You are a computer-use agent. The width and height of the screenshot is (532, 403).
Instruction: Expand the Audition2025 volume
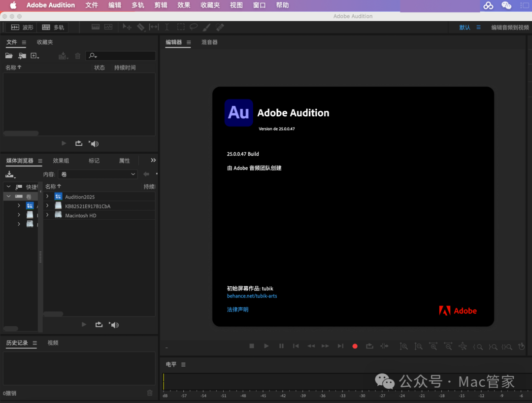tap(47, 197)
